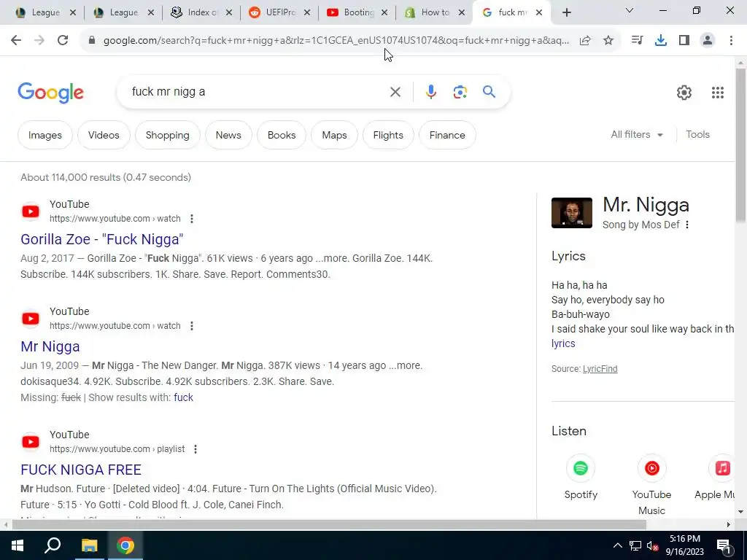
Task: Open the tab search chevron
Action: 630,10
